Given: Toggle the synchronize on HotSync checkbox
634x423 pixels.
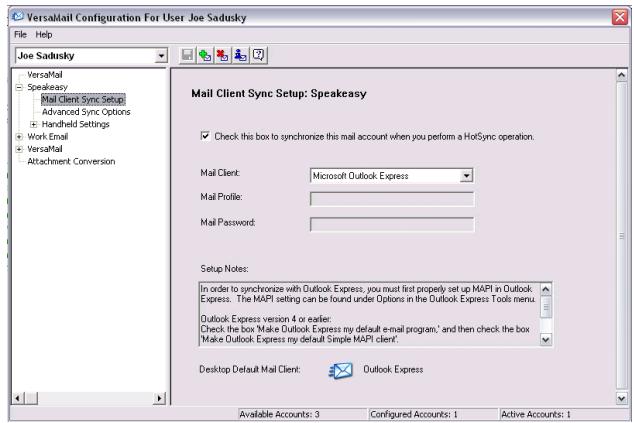Looking at the screenshot, I should coord(205,136).
